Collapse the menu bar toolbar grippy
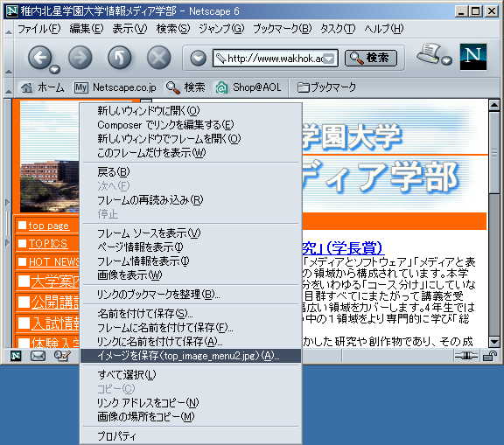The height and width of the screenshot is (445, 504). click(9, 29)
